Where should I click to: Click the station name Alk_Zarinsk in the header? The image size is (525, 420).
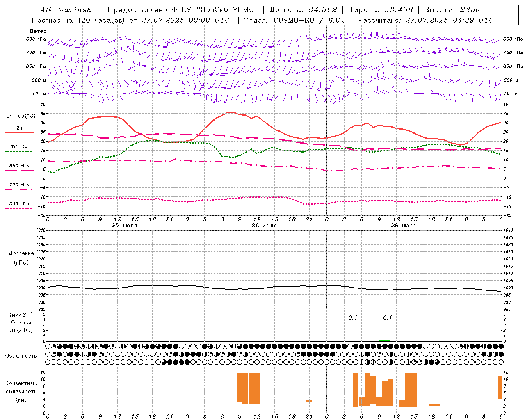(x=66, y=10)
